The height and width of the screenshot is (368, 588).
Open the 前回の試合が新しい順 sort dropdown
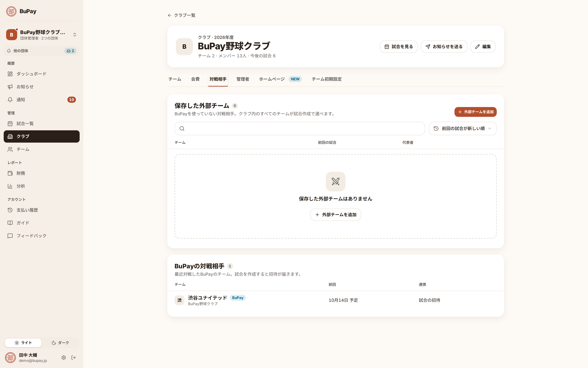click(x=462, y=128)
